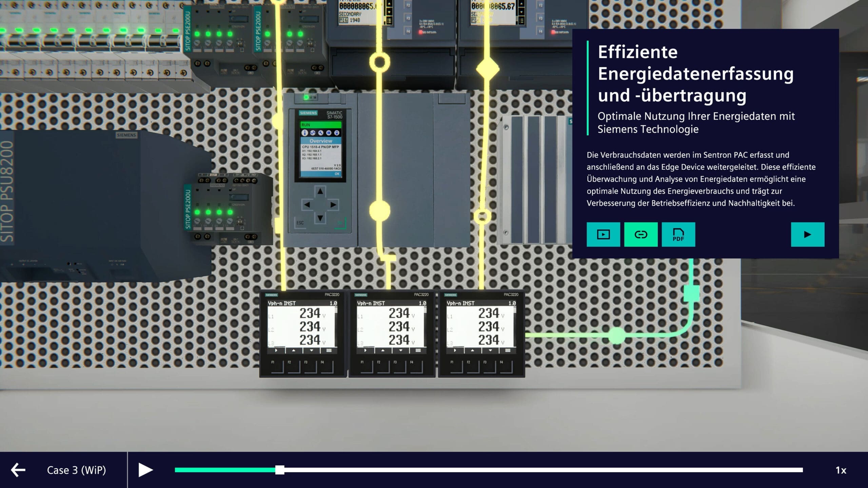
Task: Click the heading Effiziente Energiedatenerfassung
Action: coord(696,74)
